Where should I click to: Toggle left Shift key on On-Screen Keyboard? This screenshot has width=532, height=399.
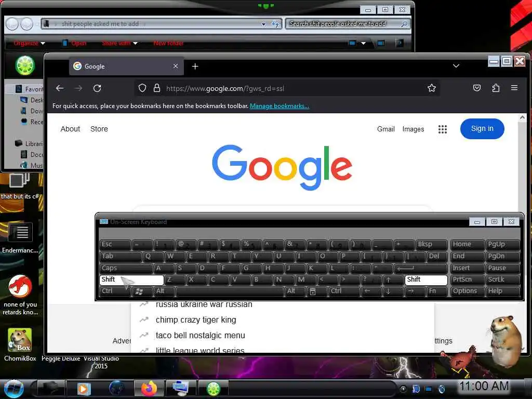pos(131,280)
